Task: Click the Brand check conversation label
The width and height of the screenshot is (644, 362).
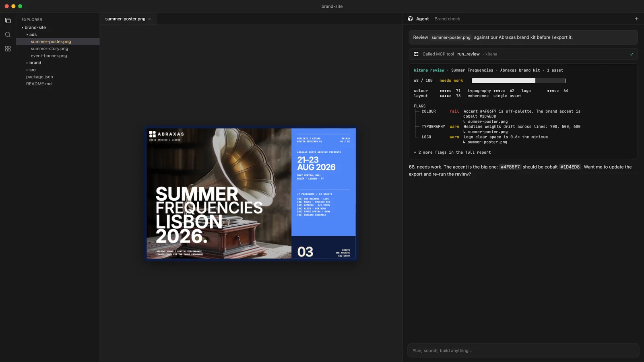Action: pos(447,19)
